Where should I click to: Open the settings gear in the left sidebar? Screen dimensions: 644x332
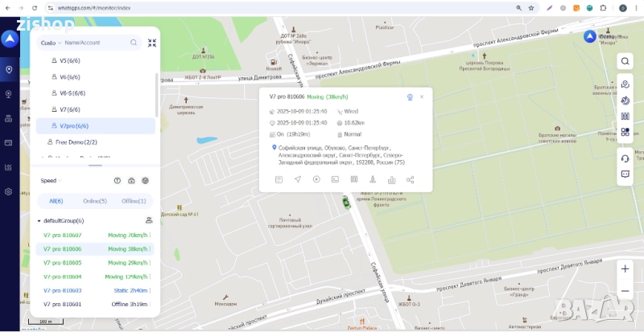pos(8,191)
